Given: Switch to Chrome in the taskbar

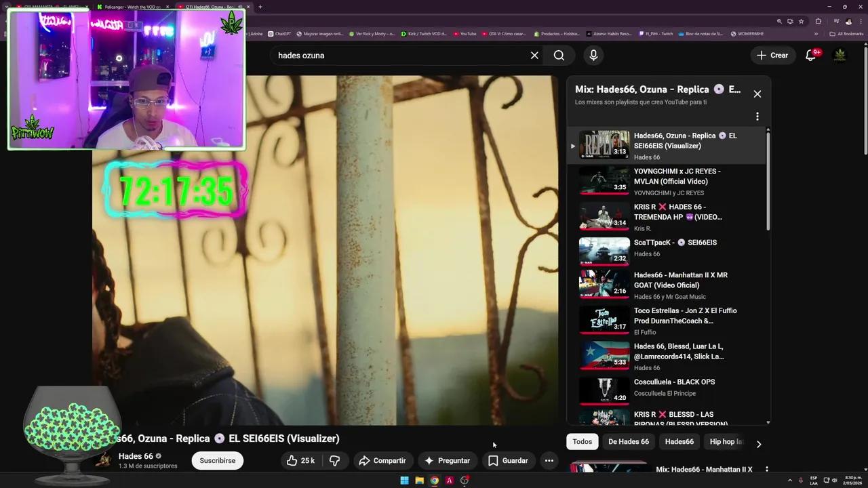Looking at the screenshot, I should pos(435,481).
